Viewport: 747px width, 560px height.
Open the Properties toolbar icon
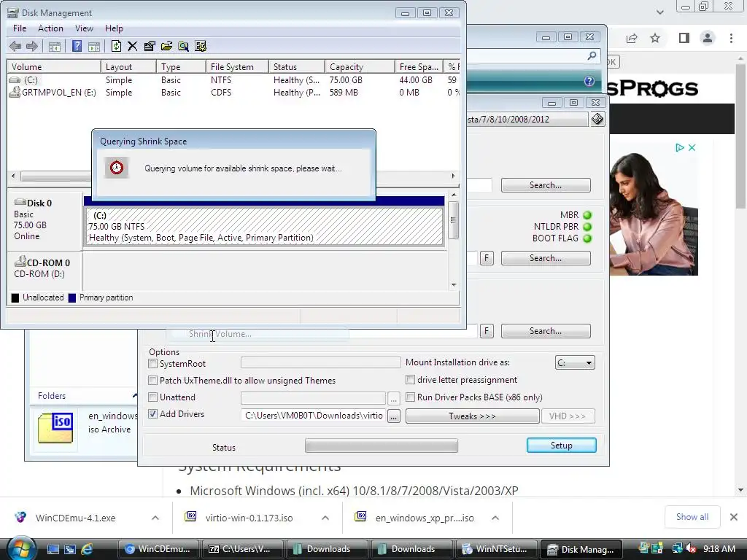pyautogui.click(x=150, y=46)
